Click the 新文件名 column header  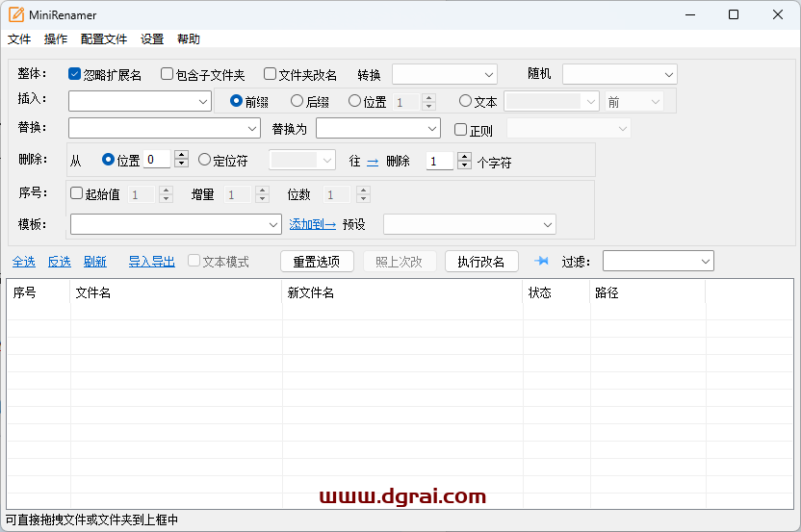pyautogui.click(x=402, y=292)
